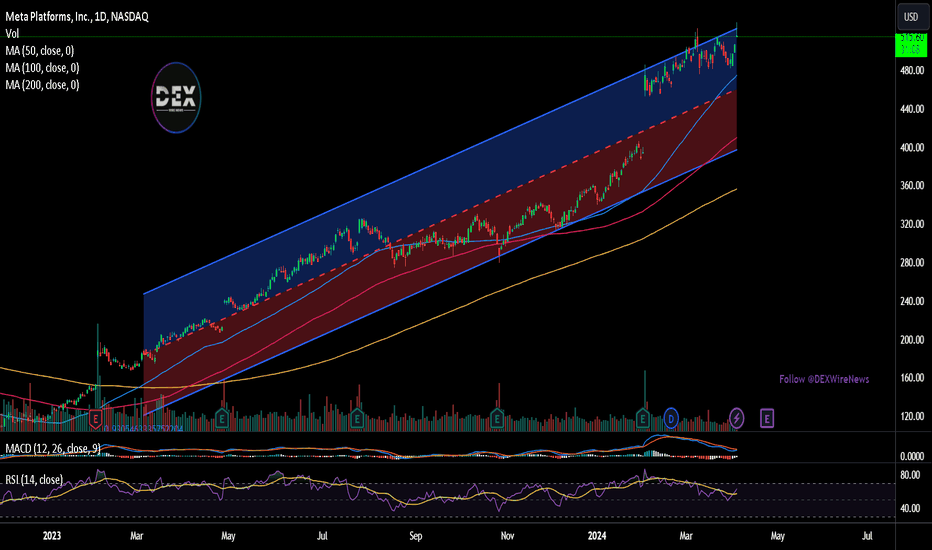932x550 pixels.
Task: Open the purple upcoming earnings E marker
Action: point(767,419)
